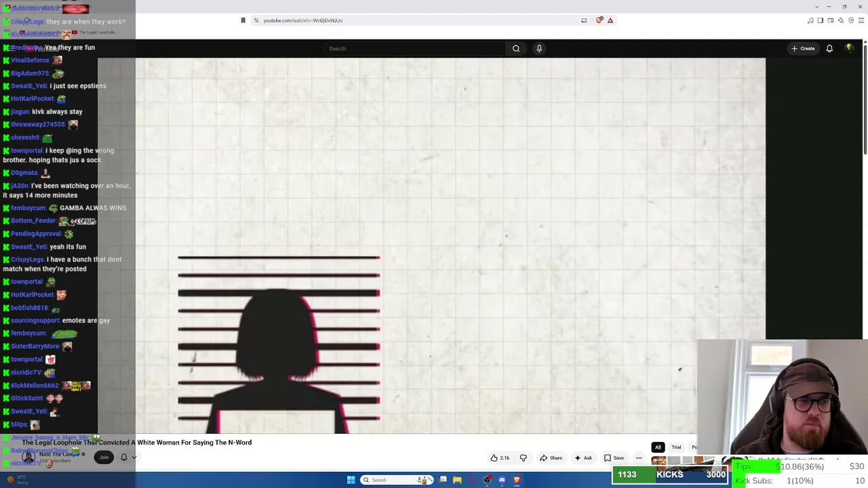Click username jiagun in chat

(x=20, y=112)
